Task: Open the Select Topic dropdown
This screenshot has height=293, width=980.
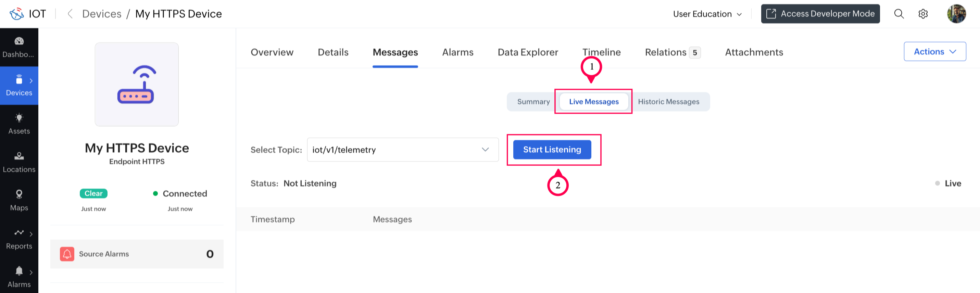Action: pos(402,150)
